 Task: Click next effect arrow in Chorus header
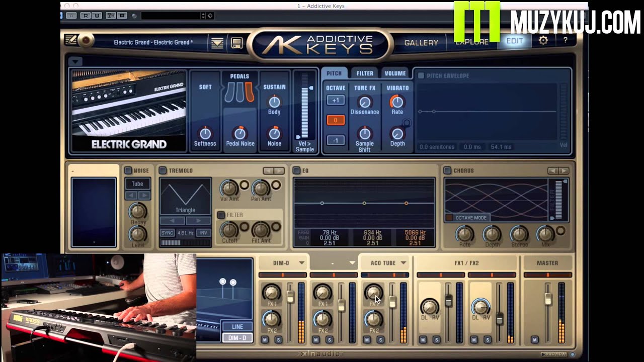click(x=563, y=171)
